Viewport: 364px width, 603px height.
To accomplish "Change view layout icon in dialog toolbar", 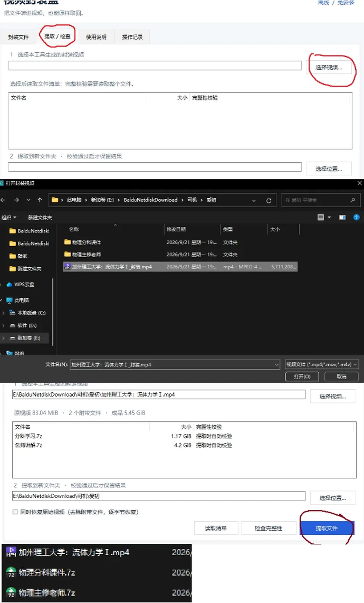I will tap(321, 217).
